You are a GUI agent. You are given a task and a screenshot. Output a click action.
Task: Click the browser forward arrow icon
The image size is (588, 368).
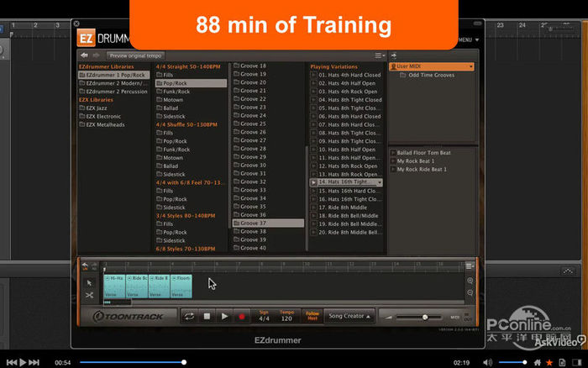click(97, 55)
